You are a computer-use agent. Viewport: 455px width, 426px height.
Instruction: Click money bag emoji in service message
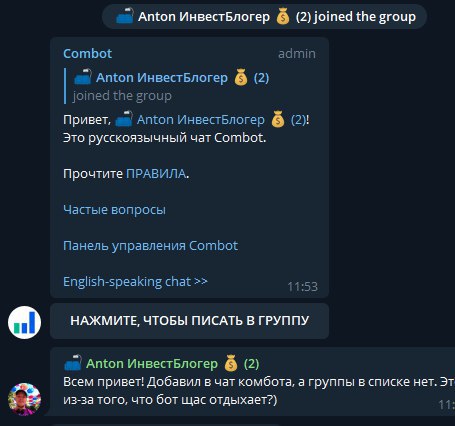coord(283,17)
